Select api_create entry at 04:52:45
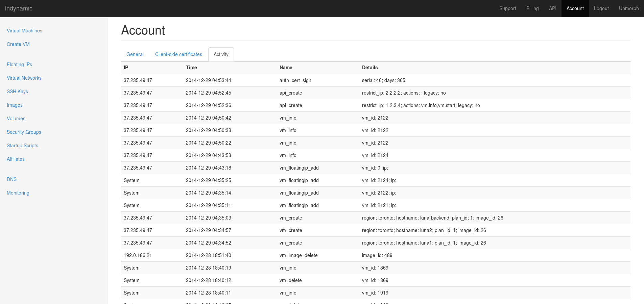 pyautogui.click(x=291, y=93)
